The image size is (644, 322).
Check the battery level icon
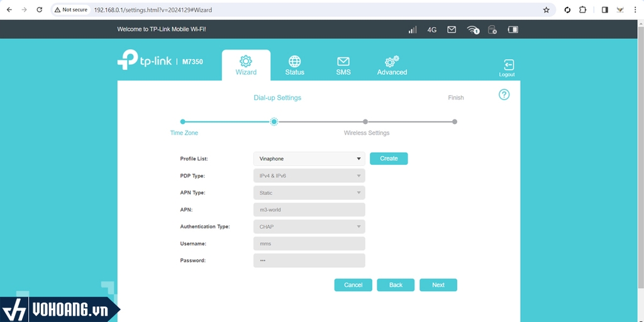point(513,30)
